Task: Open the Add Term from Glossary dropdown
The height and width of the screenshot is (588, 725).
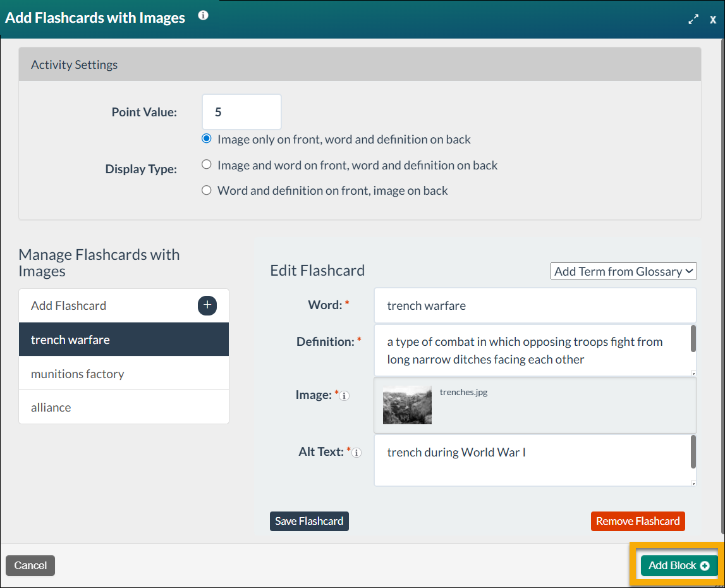Action: click(x=623, y=271)
